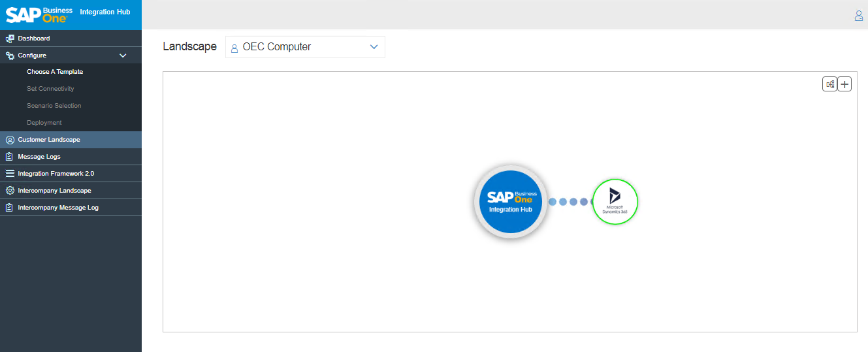Click the SAP Business One logo
The height and width of the screenshot is (352, 868).
39,14
